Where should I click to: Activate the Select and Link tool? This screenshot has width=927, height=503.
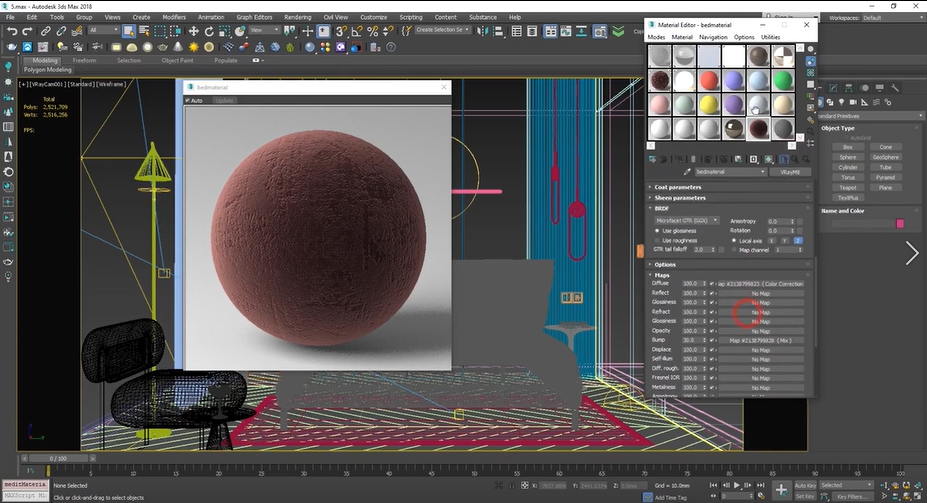[46, 31]
